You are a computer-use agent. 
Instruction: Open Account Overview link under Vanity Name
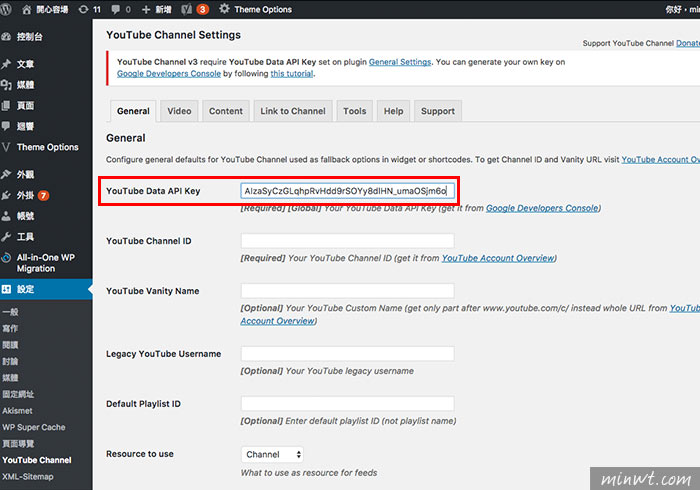(277, 321)
